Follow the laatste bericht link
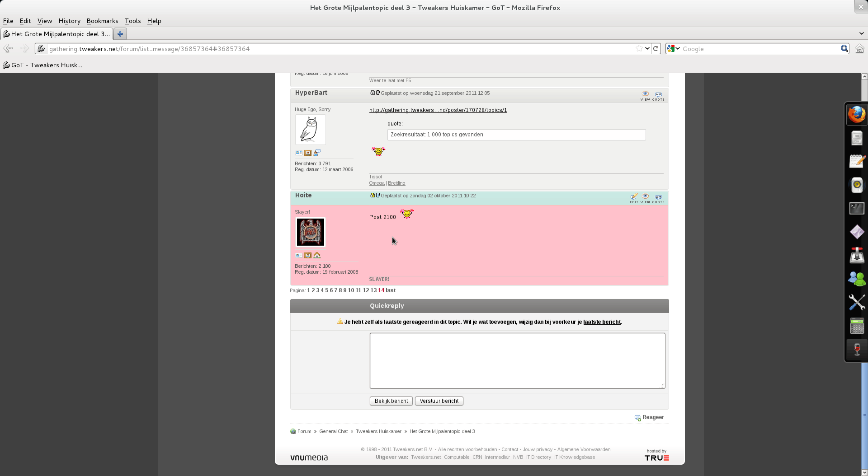The height and width of the screenshot is (476, 868). point(602,322)
